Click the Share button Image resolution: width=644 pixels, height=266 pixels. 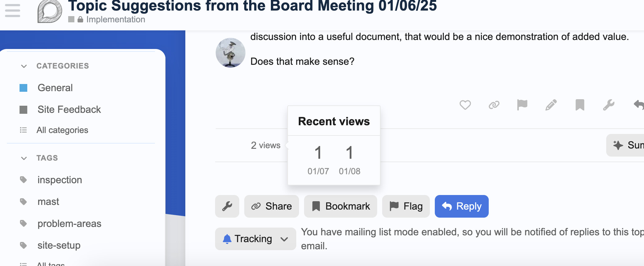click(271, 206)
